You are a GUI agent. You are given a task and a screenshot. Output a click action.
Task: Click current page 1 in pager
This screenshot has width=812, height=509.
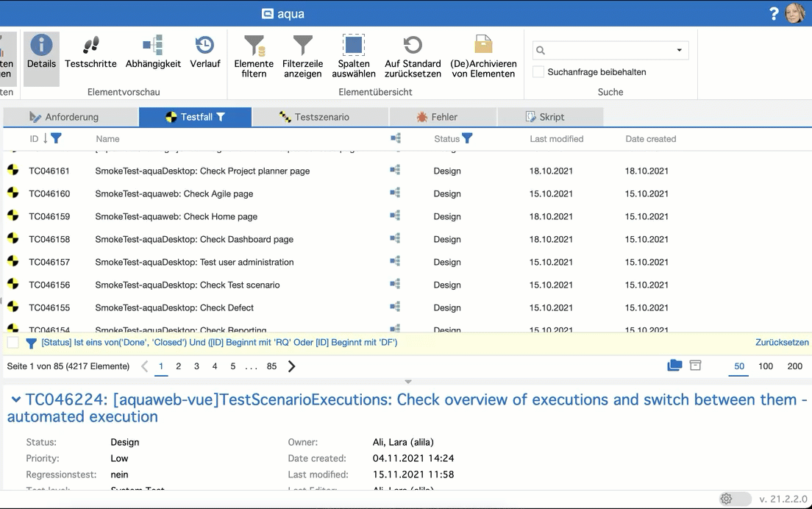161,366
